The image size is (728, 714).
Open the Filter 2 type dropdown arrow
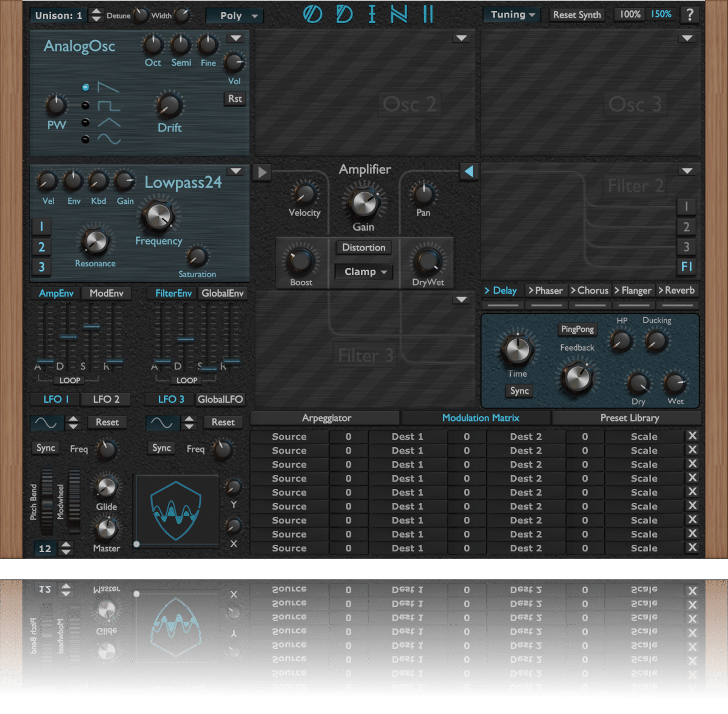pos(687,171)
